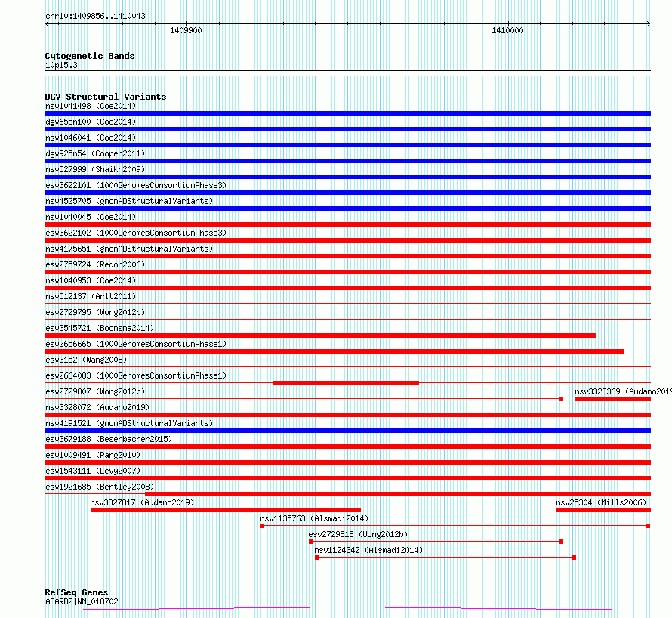Open esv3622101 (1000GenomesConsortiumPhase3) label
Viewport: 672px width, 618px height.
[136, 185]
